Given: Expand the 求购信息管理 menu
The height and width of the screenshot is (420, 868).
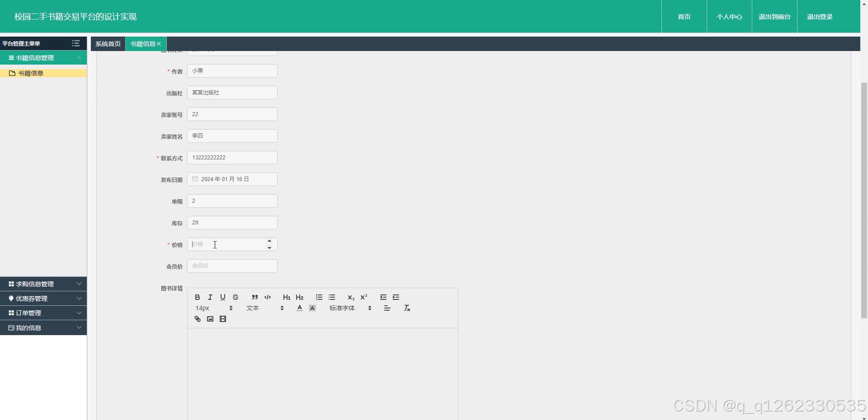Looking at the screenshot, I should coord(43,284).
